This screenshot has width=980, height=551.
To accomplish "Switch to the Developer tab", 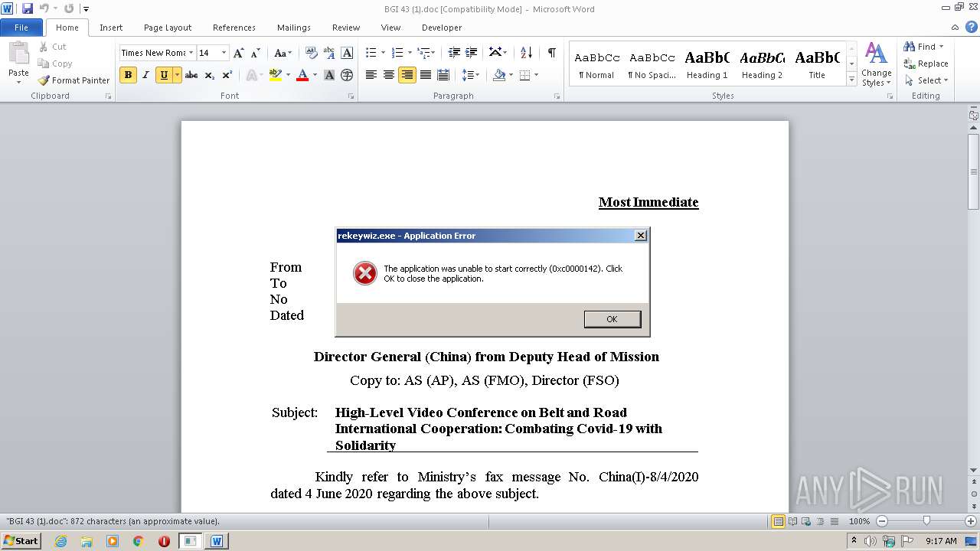I will pos(442,28).
